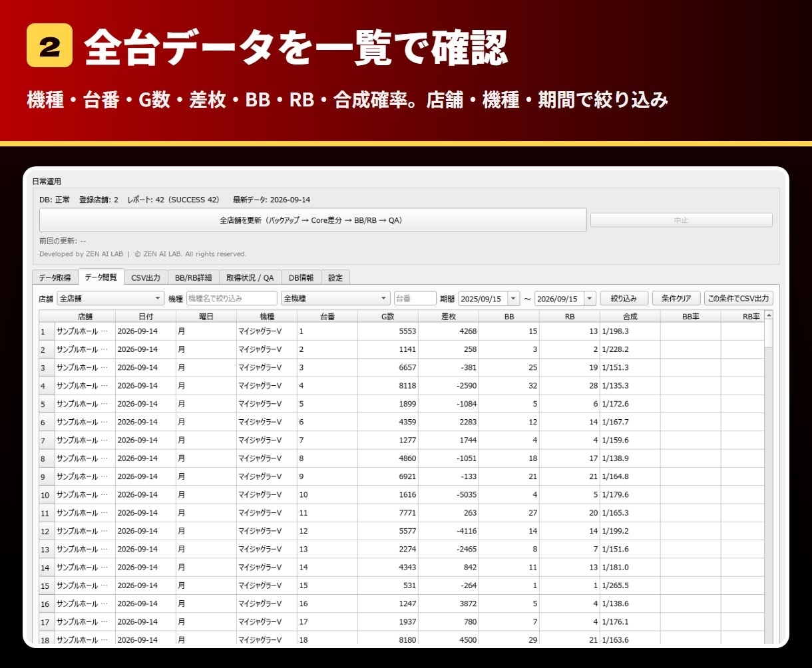The width and height of the screenshot is (812, 668).
Task: Click この条件でCSV出力 button
Action: click(x=739, y=299)
